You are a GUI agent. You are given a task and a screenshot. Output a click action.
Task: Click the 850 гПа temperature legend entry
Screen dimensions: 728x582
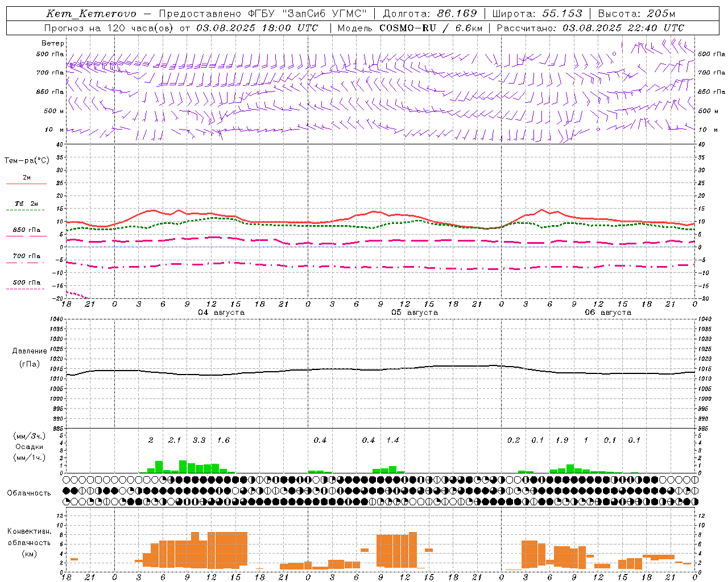(x=26, y=232)
